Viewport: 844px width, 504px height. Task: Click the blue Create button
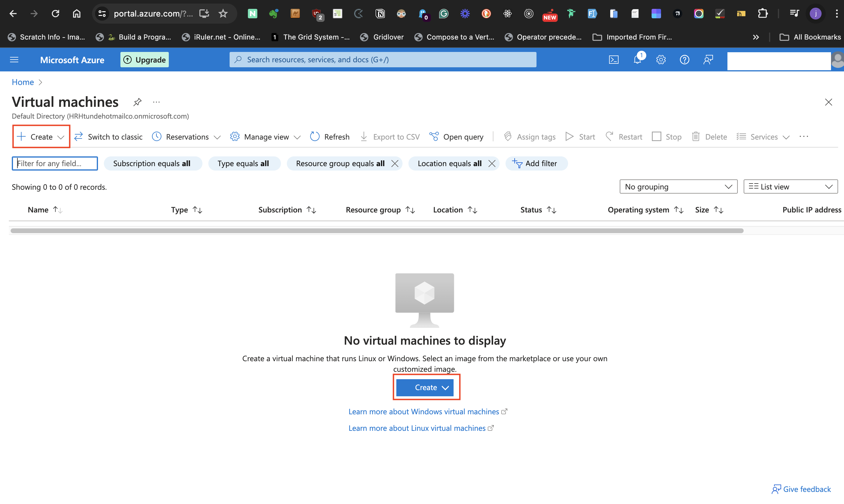click(x=426, y=387)
